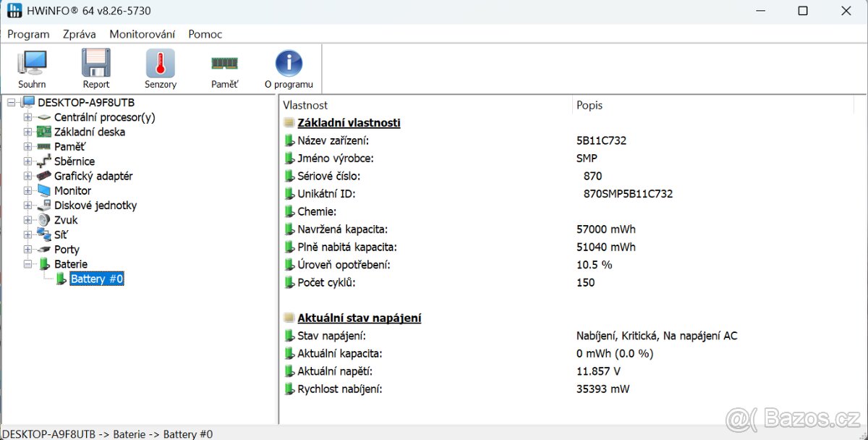Expand the Základní deska node
The image size is (868, 440).
pos(27,132)
